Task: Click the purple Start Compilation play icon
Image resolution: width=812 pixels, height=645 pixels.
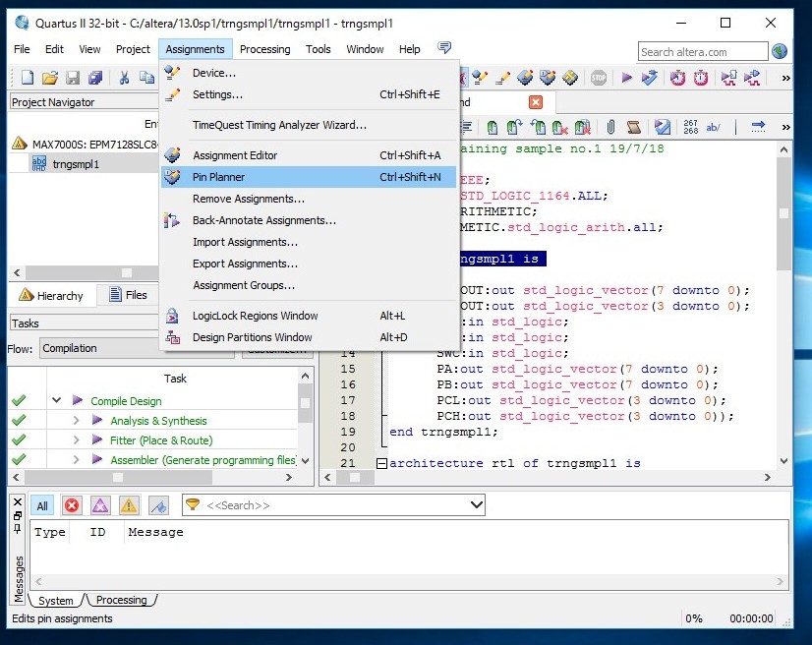Action: (626, 78)
